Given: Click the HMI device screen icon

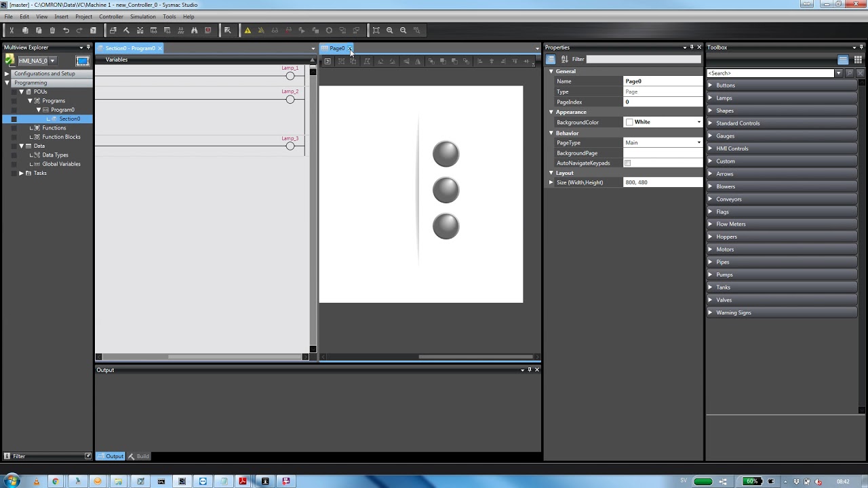Looking at the screenshot, I should pos(83,61).
